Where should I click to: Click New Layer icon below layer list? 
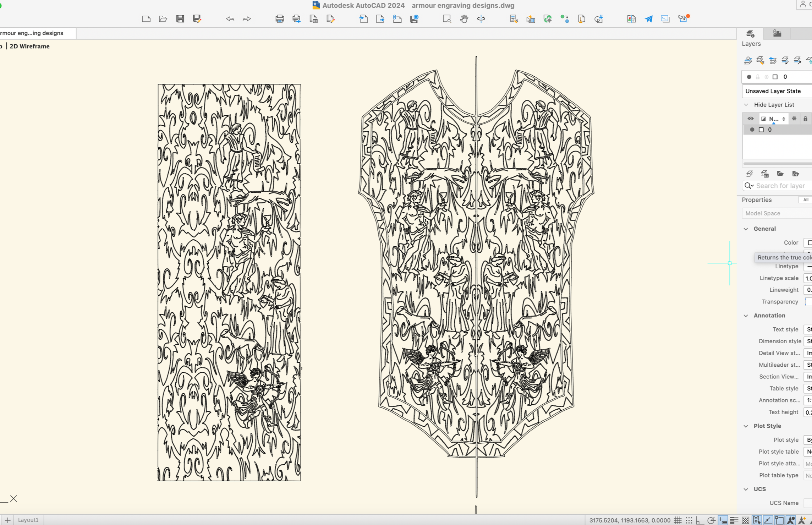(749, 174)
